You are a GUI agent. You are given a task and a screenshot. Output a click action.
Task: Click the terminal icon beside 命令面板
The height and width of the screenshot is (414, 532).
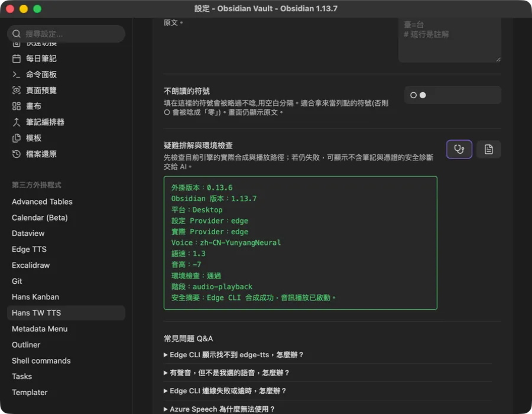[17, 75]
